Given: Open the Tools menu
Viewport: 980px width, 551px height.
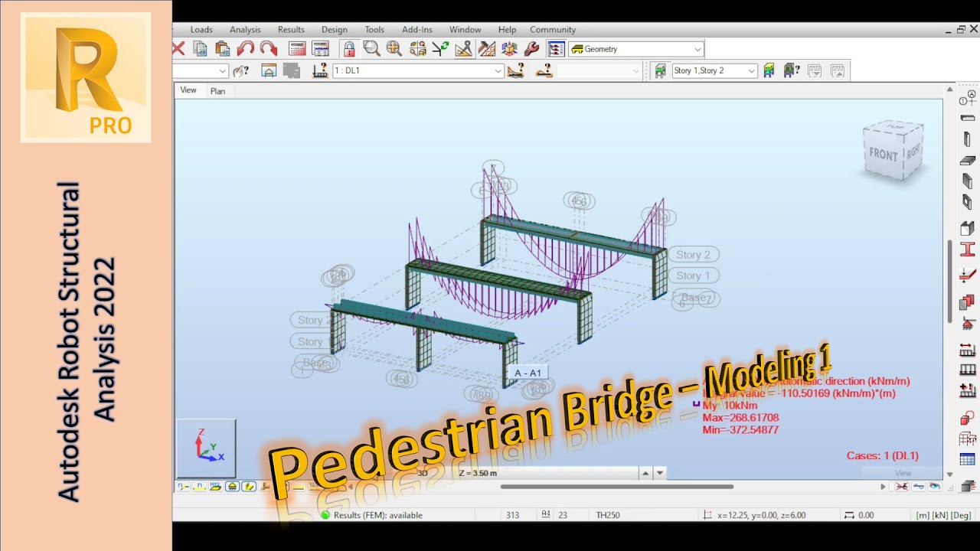Looking at the screenshot, I should click(x=374, y=30).
